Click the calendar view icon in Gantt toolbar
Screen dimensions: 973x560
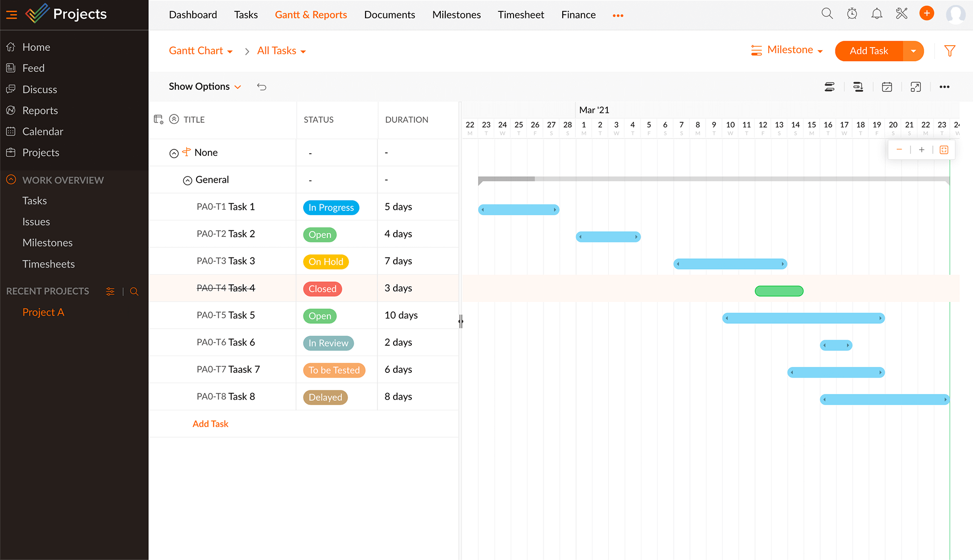tap(887, 86)
